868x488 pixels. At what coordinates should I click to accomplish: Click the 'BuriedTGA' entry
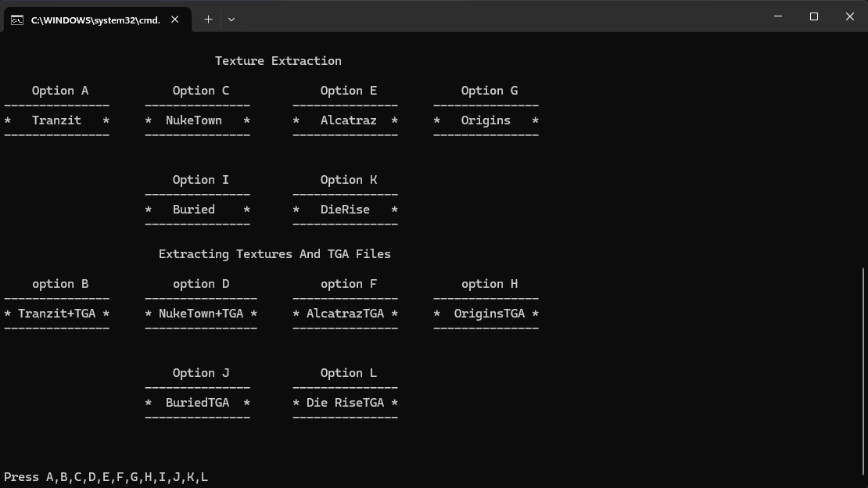[197, 403]
